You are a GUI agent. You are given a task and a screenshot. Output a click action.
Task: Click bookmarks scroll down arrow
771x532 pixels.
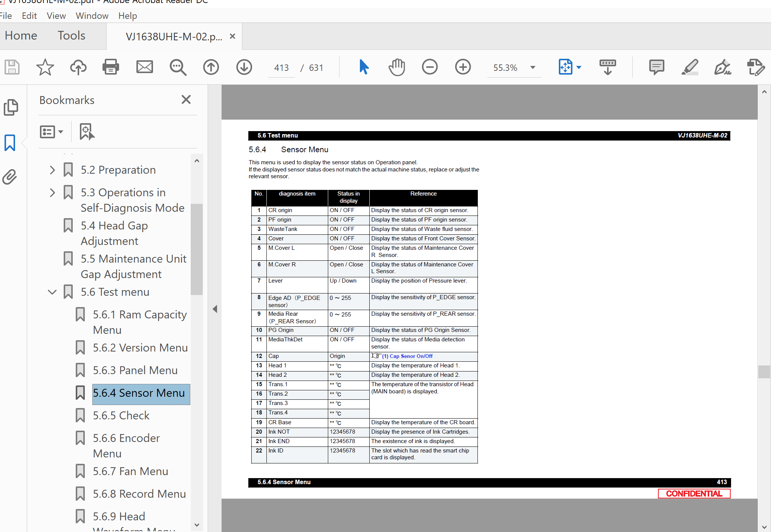(196, 524)
